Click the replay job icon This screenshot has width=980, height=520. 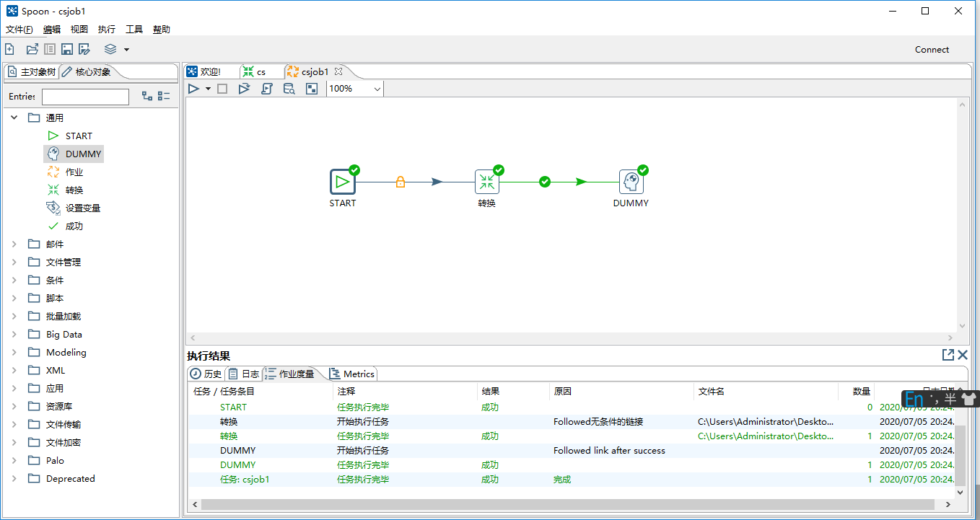[x=244, y=89]
